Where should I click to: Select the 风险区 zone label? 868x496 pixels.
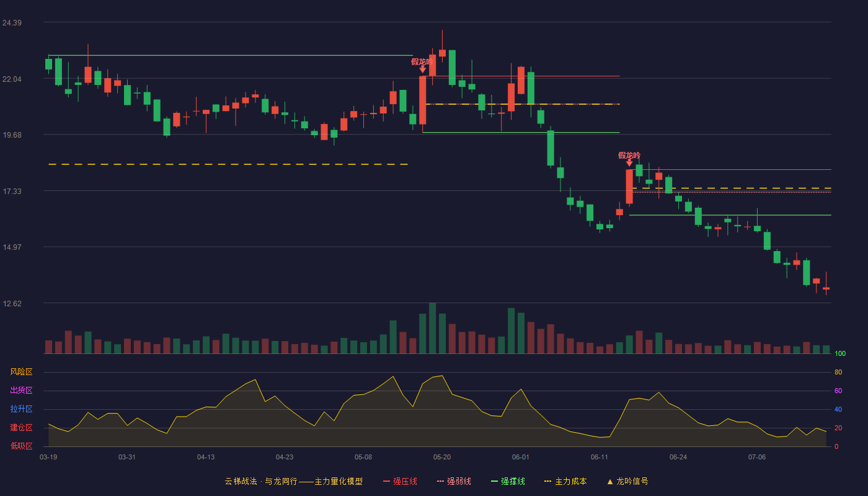tap(21, 372)
